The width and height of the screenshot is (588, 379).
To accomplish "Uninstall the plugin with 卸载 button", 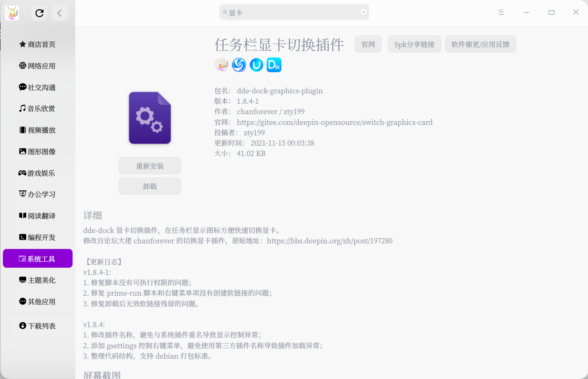I will pyautogui.click(x=150, y=186).
